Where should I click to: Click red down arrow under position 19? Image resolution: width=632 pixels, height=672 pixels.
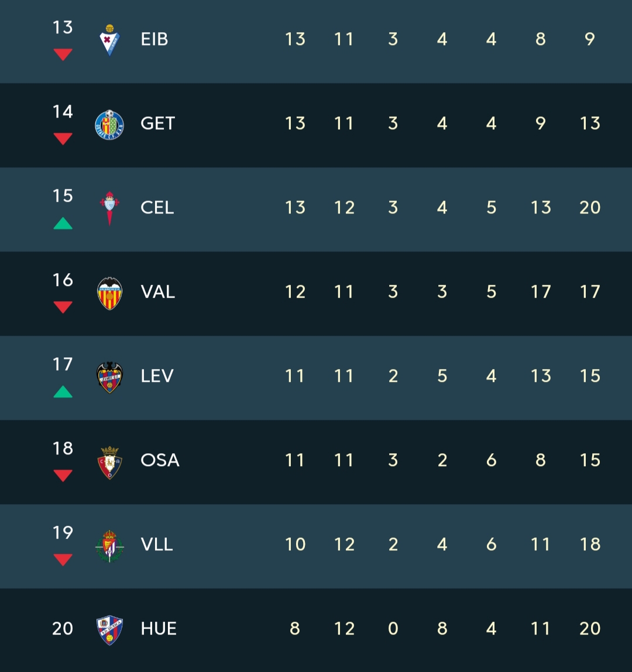tap(63, 560)
